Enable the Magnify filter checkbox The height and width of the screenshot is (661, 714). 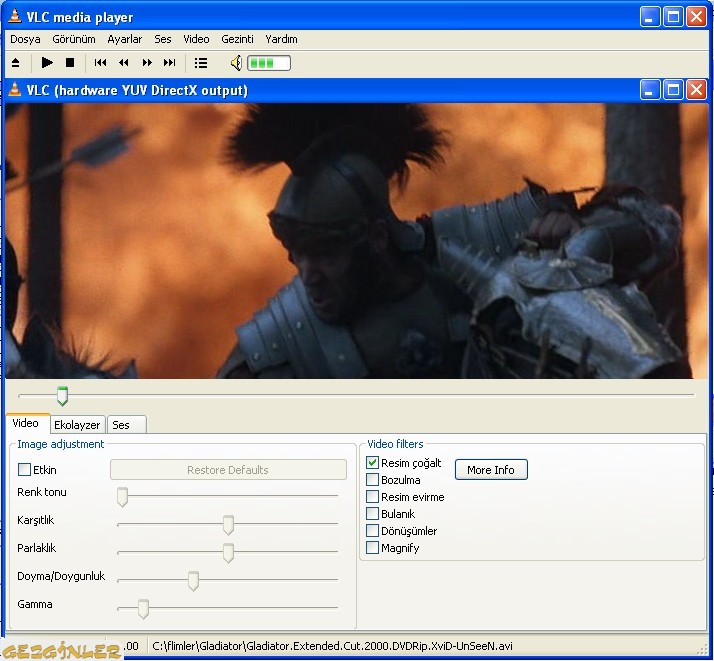pos(372,547)
